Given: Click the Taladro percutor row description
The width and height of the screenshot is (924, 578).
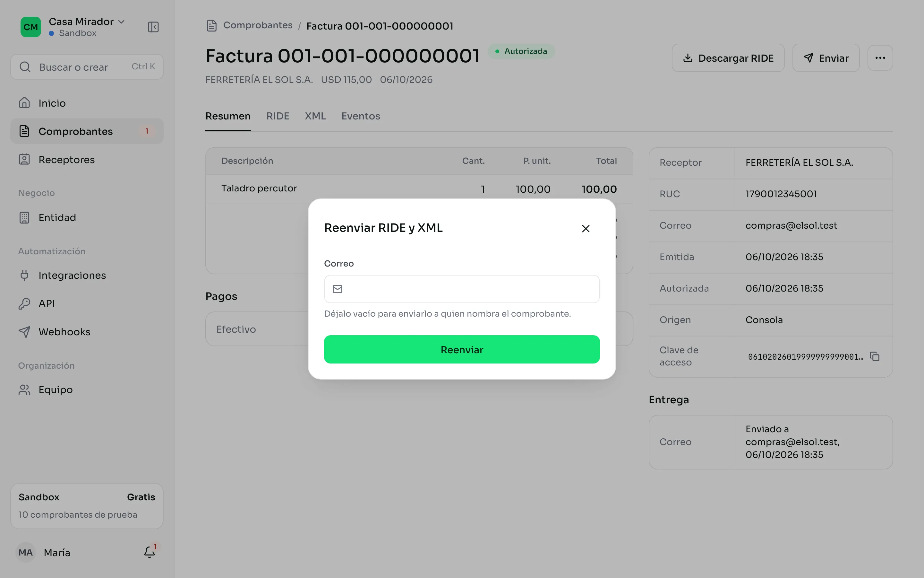Looking at the screenshot, I should [x=259, y=188].
